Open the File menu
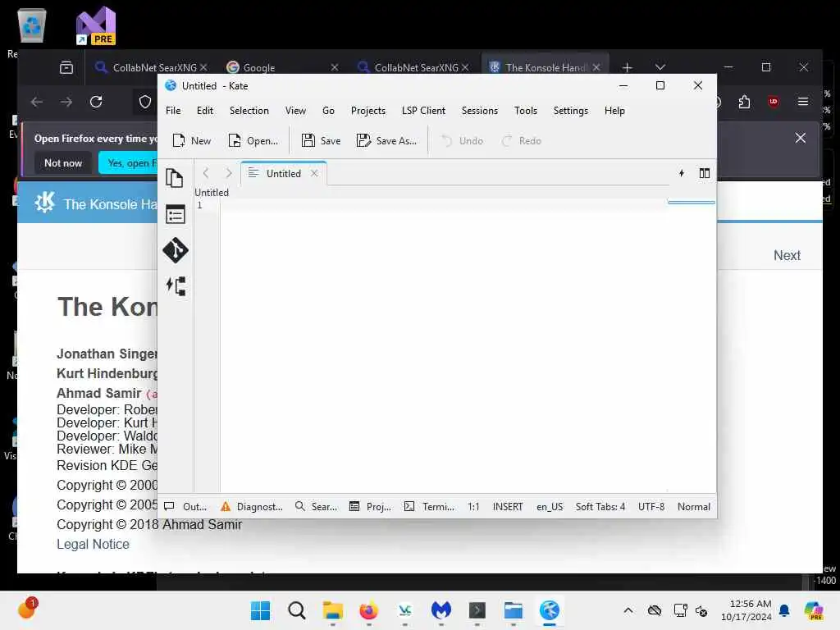The image size is (840, 630). (173, 111)
